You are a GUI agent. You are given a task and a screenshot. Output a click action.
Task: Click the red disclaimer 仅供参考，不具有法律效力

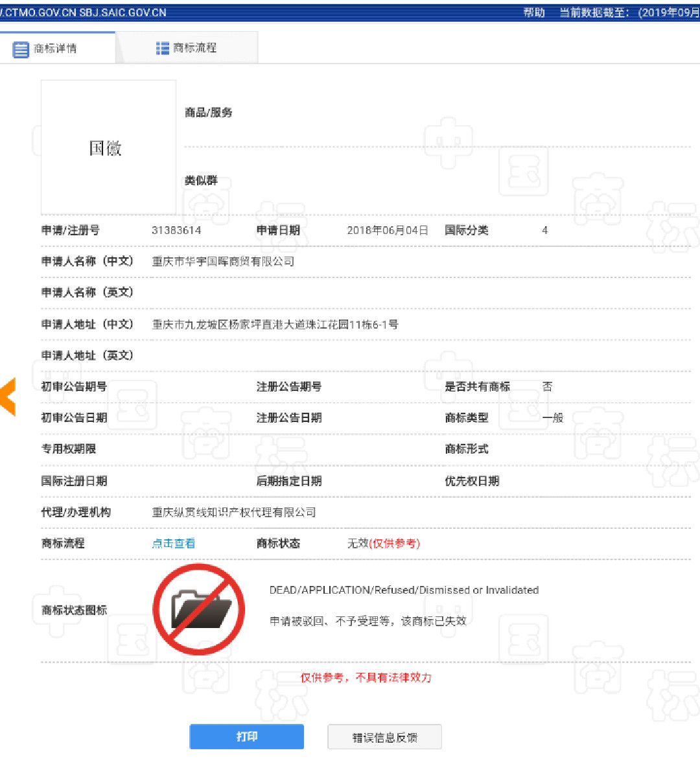coord(367,677)
